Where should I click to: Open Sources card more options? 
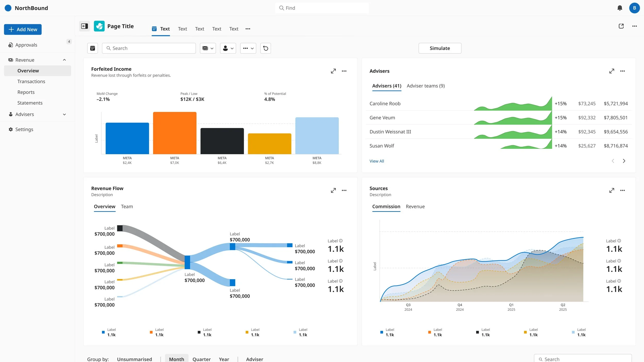coord(623,191)
